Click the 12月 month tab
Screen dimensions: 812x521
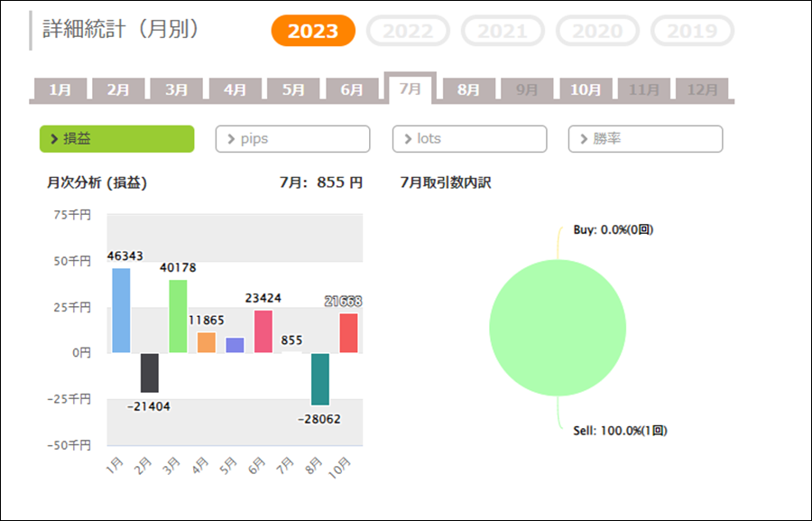pos(702,89)
